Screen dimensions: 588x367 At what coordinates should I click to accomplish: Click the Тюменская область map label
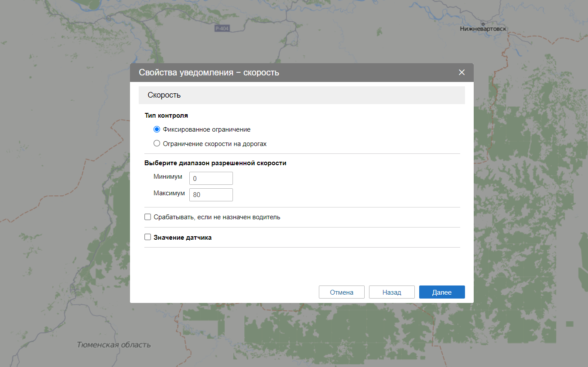click(114, 345)
